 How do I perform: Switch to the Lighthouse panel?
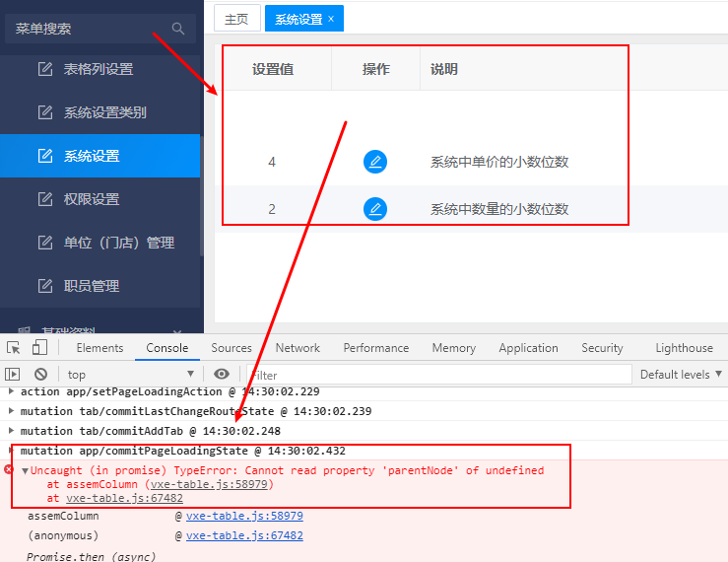pos(684,348)
